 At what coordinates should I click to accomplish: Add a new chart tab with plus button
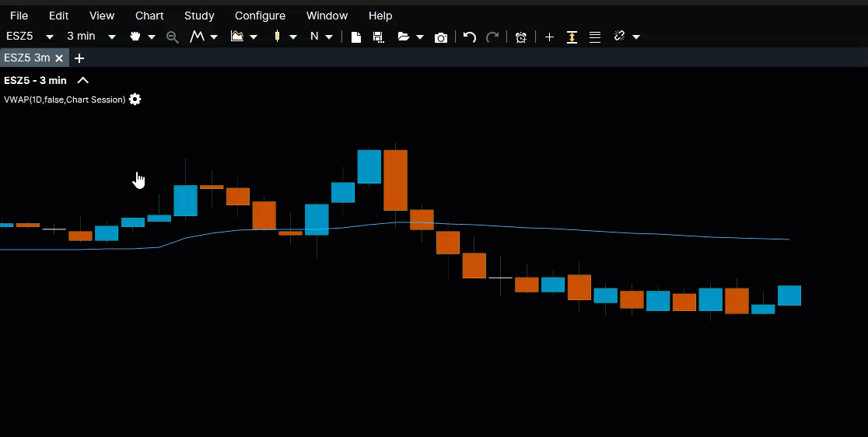click(79, 58)
